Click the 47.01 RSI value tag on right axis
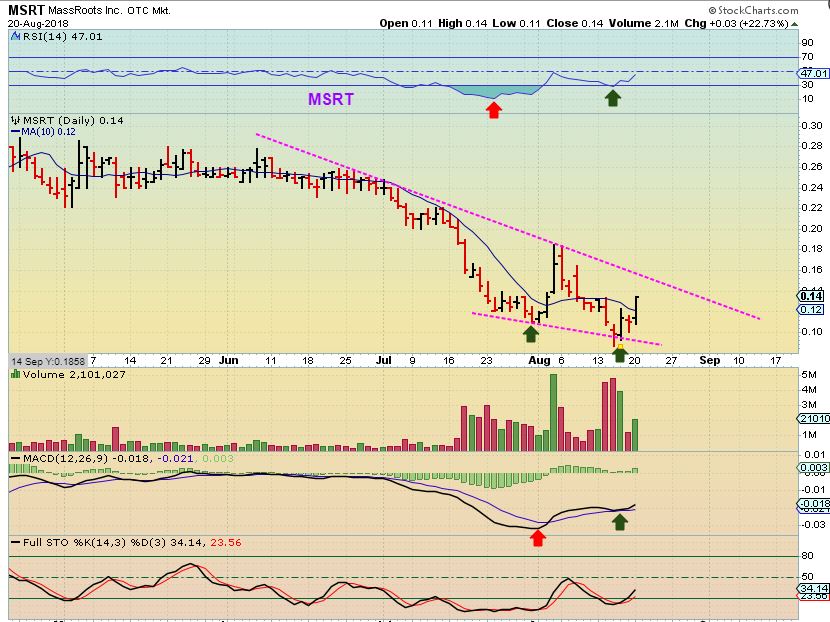The image size is (830, 622). pos(814,73)
